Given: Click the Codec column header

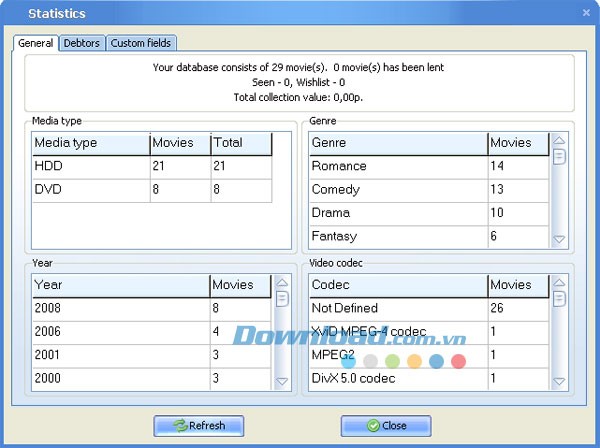Looking at the screenshot, I should tap(397, 285).
